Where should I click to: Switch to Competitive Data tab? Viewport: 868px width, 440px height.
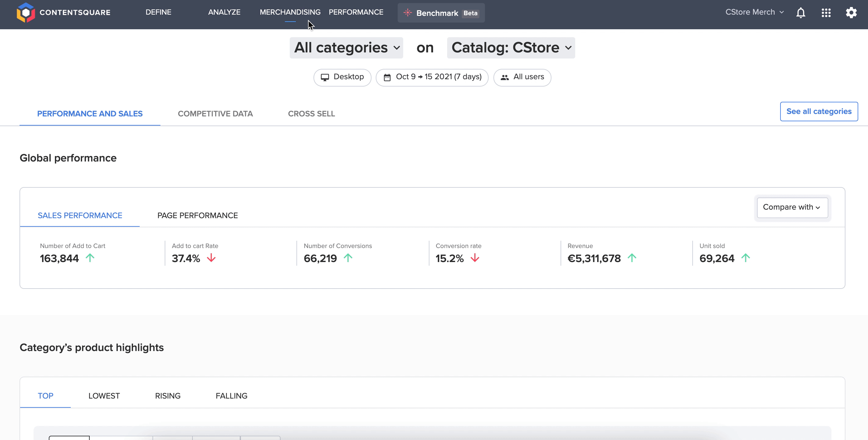(x=215, y=114)
